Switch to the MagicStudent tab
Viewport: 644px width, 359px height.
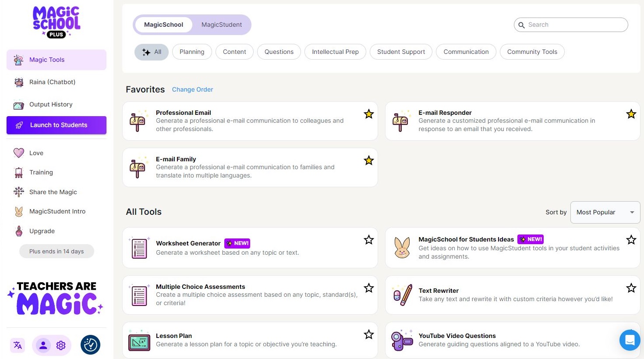pos(221,25)
